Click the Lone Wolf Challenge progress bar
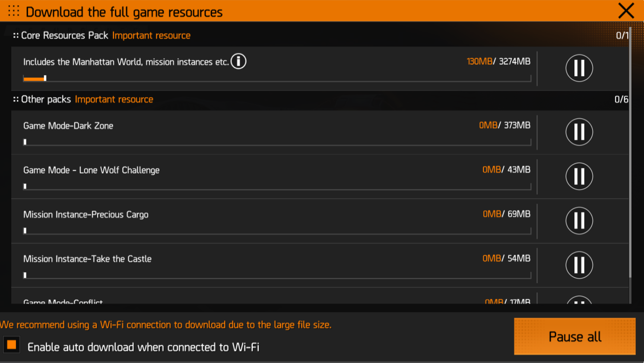Image resolution: width=644 pixels, height=363 pixels. pos(277,186)
